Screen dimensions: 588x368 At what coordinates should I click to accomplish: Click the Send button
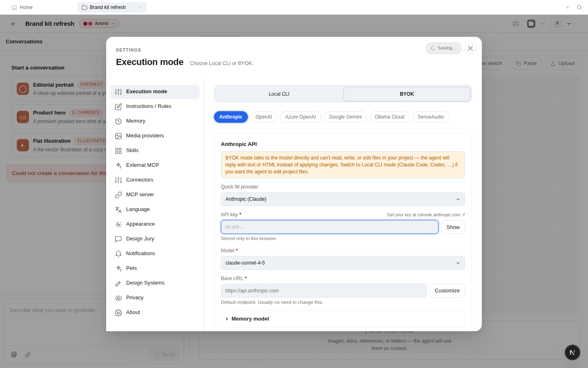tap(164, 355)
